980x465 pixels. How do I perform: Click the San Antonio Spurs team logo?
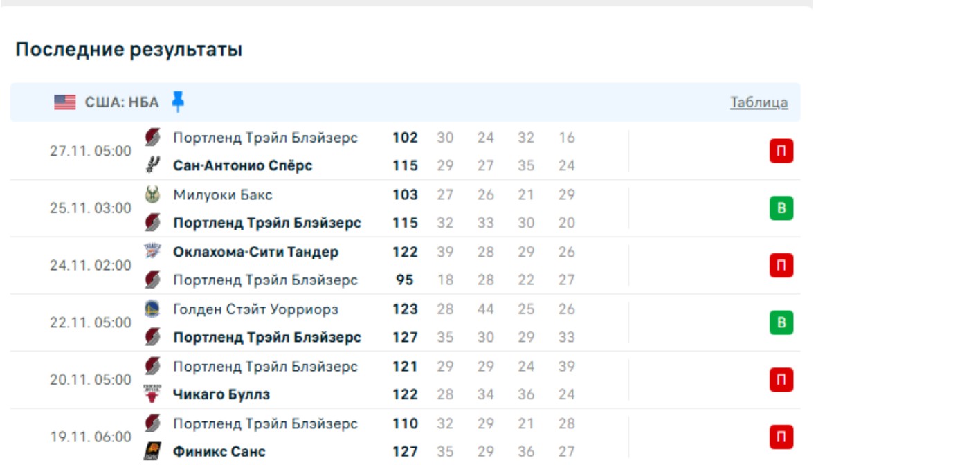pyautogui.click(x=152, y=165)
